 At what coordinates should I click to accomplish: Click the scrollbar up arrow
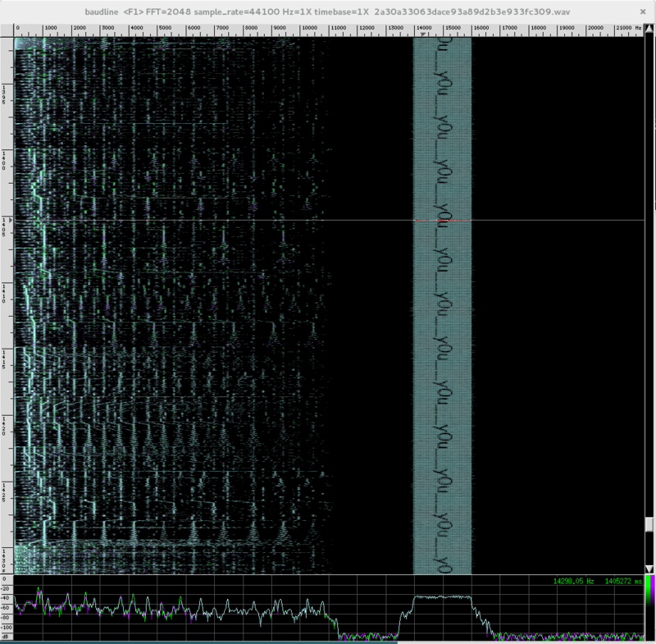[x=649, y=28]
